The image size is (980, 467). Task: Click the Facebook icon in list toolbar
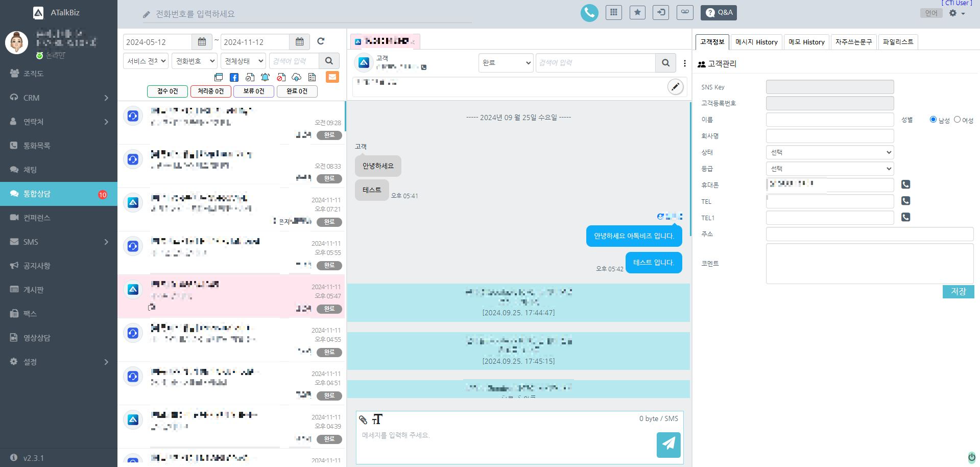(234, 77)
